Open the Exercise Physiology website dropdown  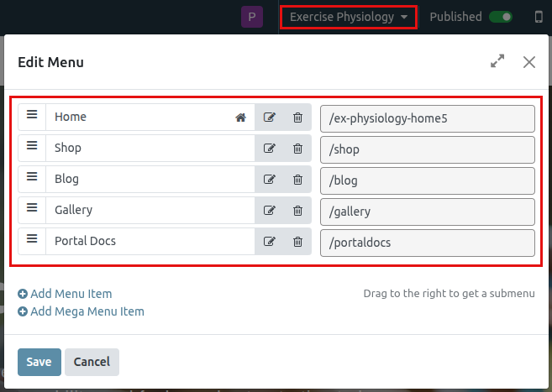click(x=349, y=17)
